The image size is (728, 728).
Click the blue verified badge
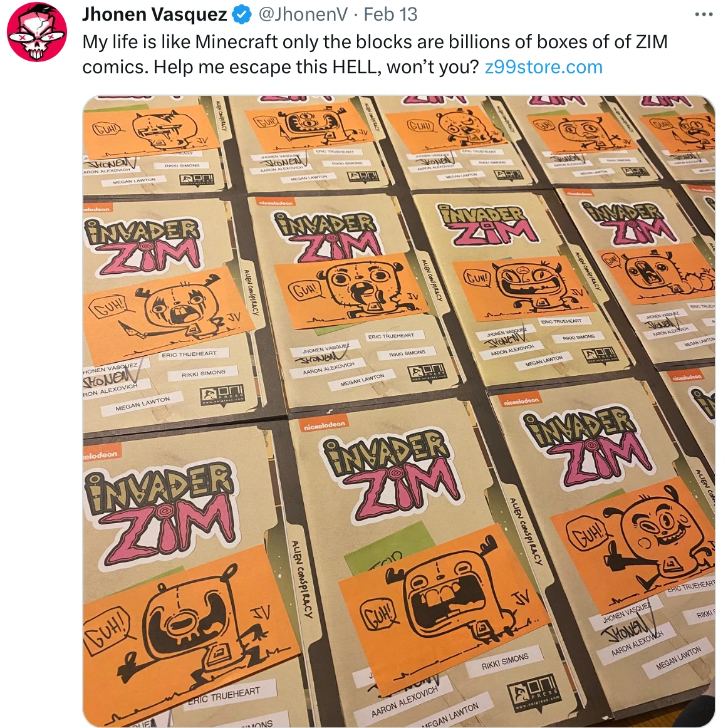(241, 15)
